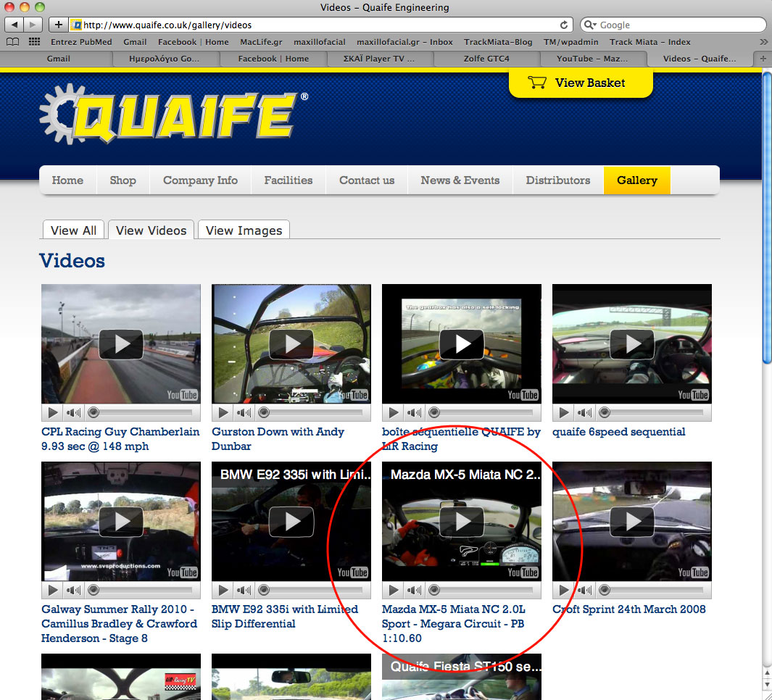Open the bookmarks book icon

tap(13, 42)
